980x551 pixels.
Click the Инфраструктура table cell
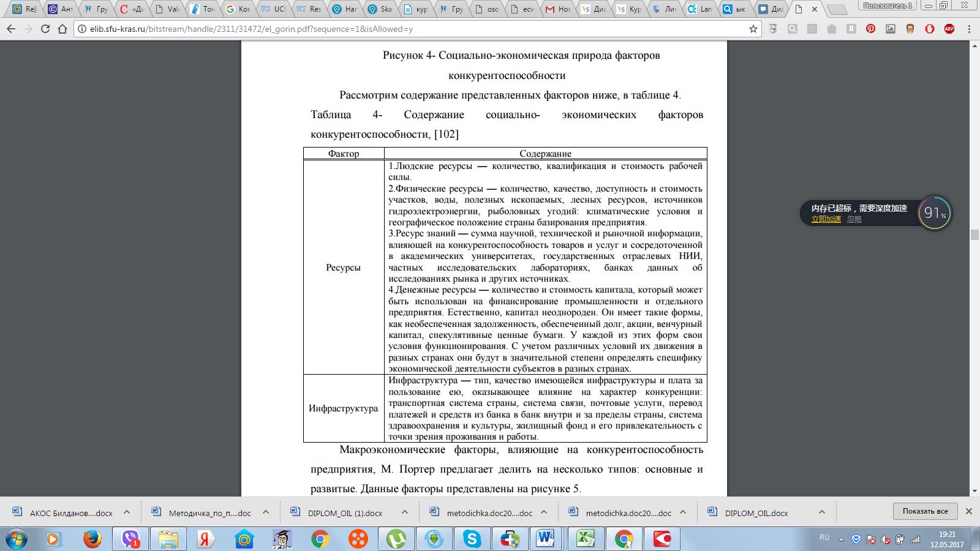344,408
